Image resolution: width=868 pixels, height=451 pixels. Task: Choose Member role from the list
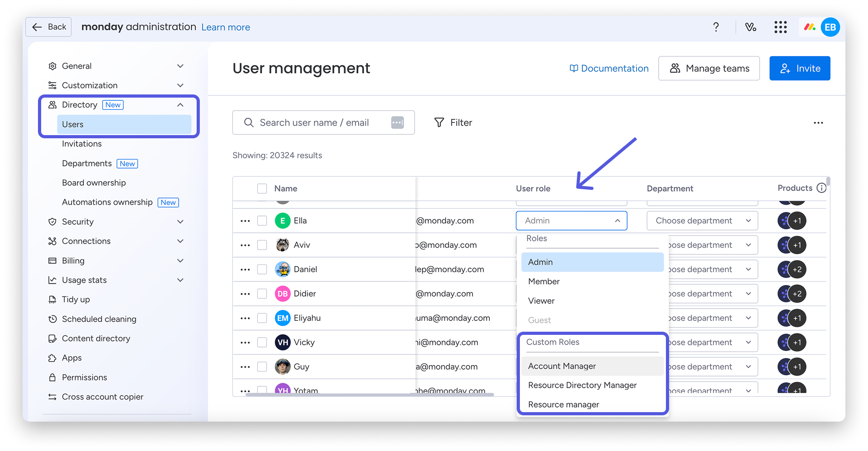tap(592, 282)
